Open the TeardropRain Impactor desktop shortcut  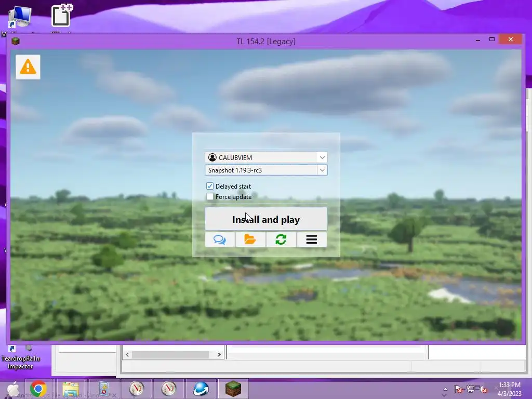point(20,357)
